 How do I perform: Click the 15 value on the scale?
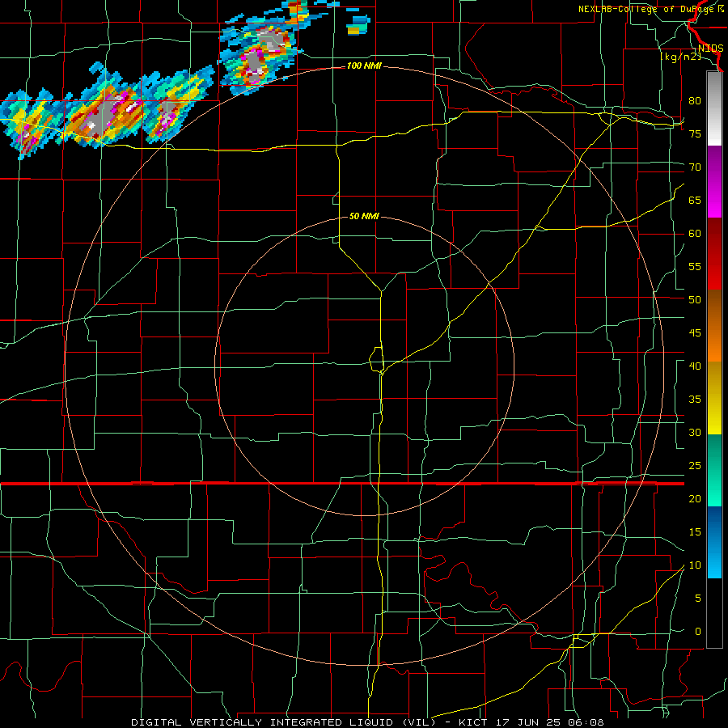pyautogui.click(x=695, y=532)
